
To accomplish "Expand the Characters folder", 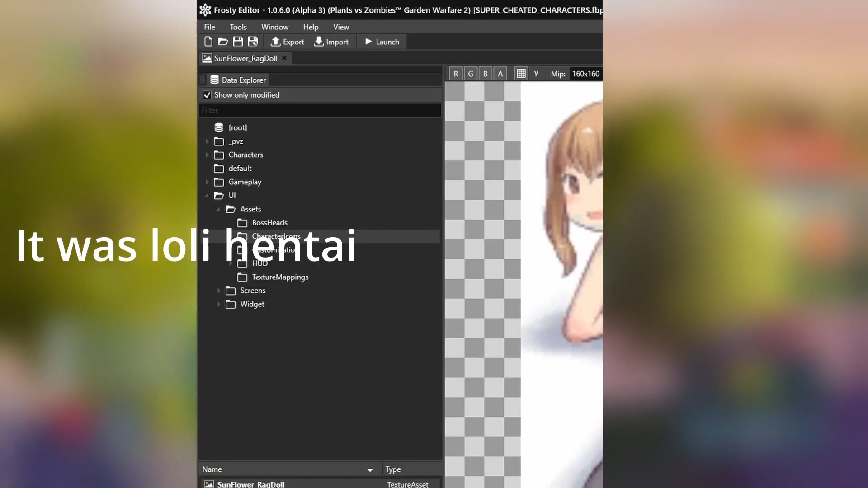I will 207,155.
